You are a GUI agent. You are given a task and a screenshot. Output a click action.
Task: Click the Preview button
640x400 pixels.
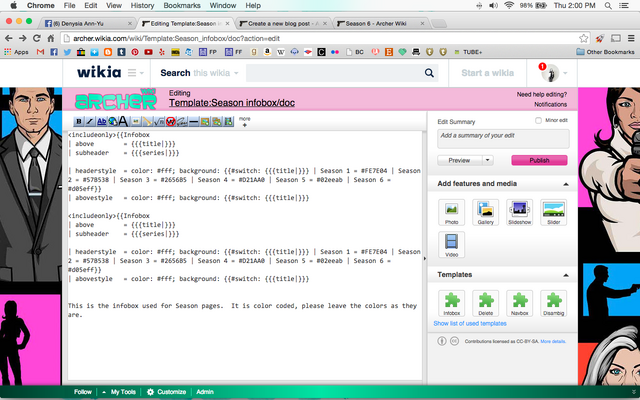tap(460, 160)
